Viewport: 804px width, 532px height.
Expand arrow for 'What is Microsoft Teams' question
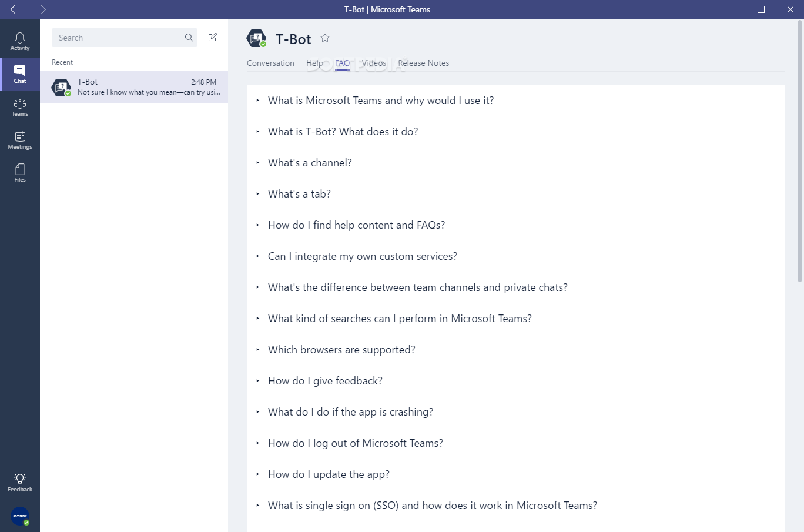[258, 101]
